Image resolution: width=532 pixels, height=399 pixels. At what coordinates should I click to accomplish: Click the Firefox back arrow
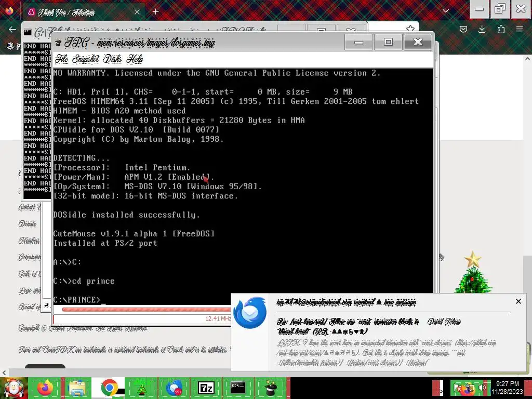[12, 29]
